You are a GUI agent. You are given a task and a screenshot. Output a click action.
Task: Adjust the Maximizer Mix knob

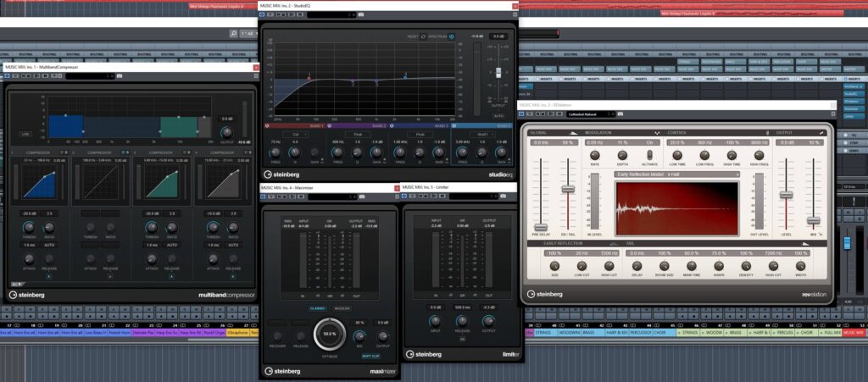point(359,335)
